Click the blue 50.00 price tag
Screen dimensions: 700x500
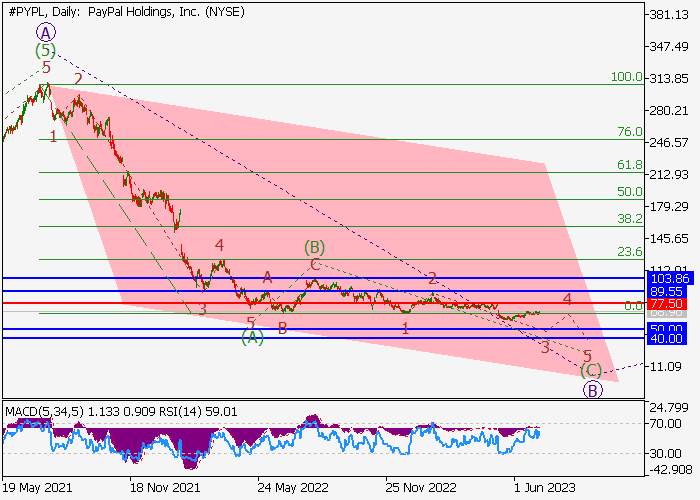coord(667,329)
